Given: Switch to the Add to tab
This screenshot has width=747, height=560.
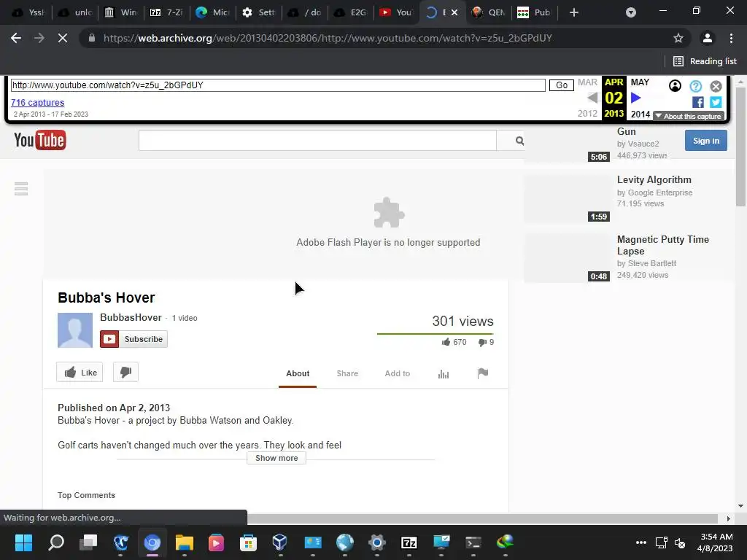Looking at the screenshot, I should [x=398, y=373].
